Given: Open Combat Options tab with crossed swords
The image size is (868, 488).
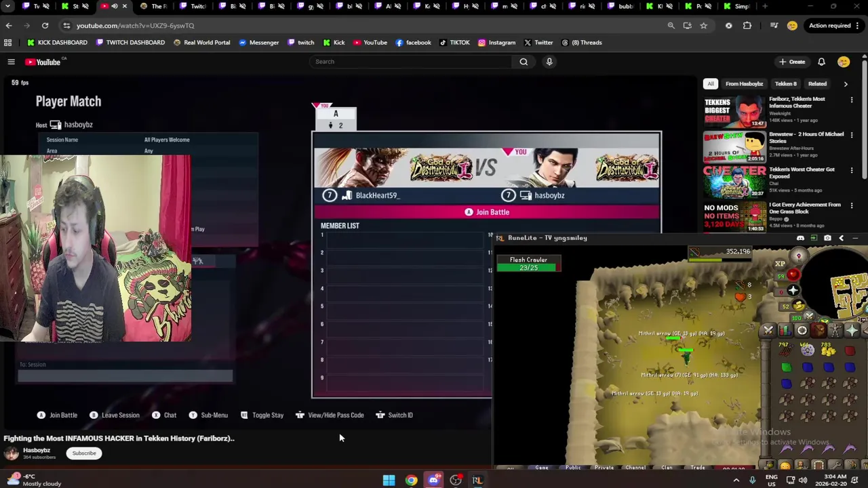Looking at the screenshot, I should tap(768, 331).
